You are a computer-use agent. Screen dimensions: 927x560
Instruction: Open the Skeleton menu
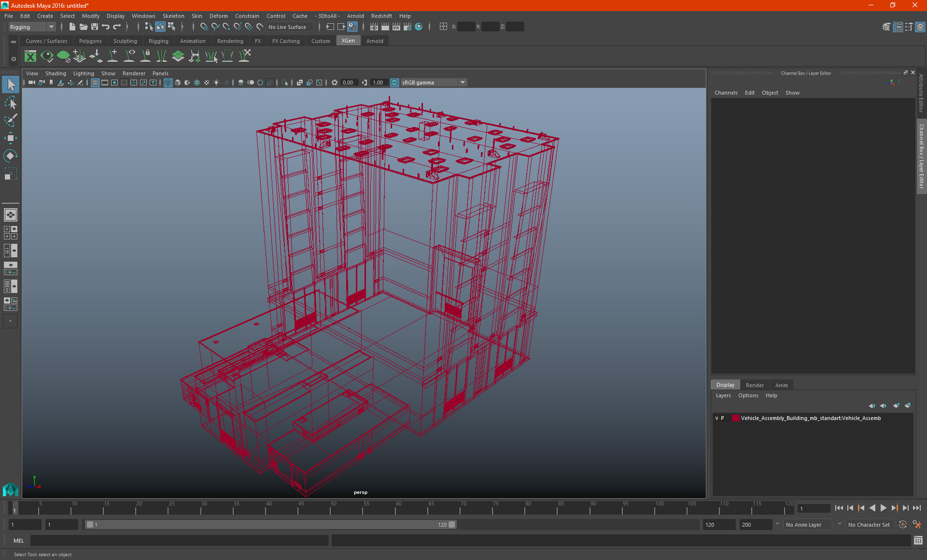click(x=173, y=16)
